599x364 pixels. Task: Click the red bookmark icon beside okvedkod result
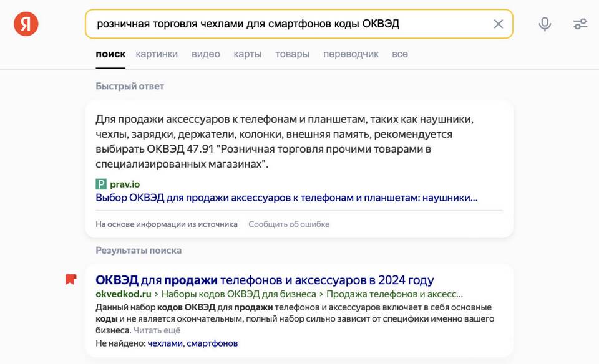click(71, 280)
